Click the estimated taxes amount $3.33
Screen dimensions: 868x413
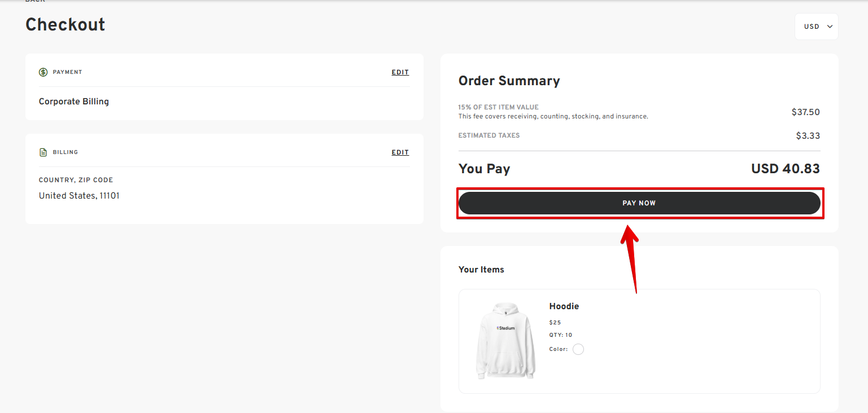pos(808,136)
